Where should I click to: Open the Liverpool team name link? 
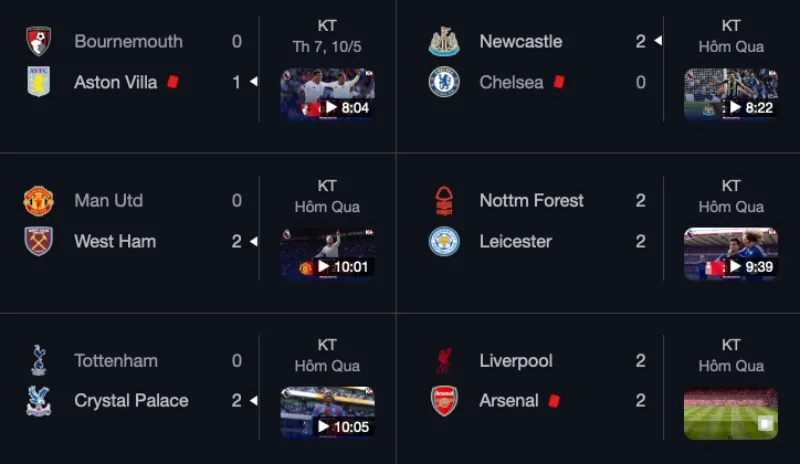pyautogui.click(x=516, y=361)
